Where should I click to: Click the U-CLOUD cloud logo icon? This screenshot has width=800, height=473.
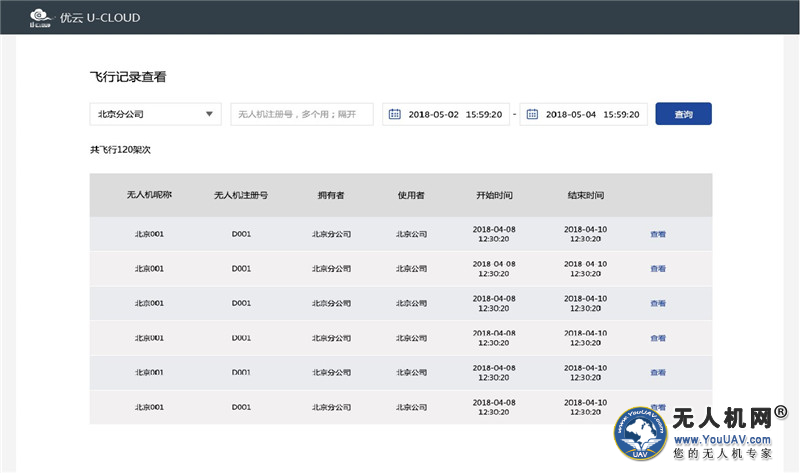point(39,16)
